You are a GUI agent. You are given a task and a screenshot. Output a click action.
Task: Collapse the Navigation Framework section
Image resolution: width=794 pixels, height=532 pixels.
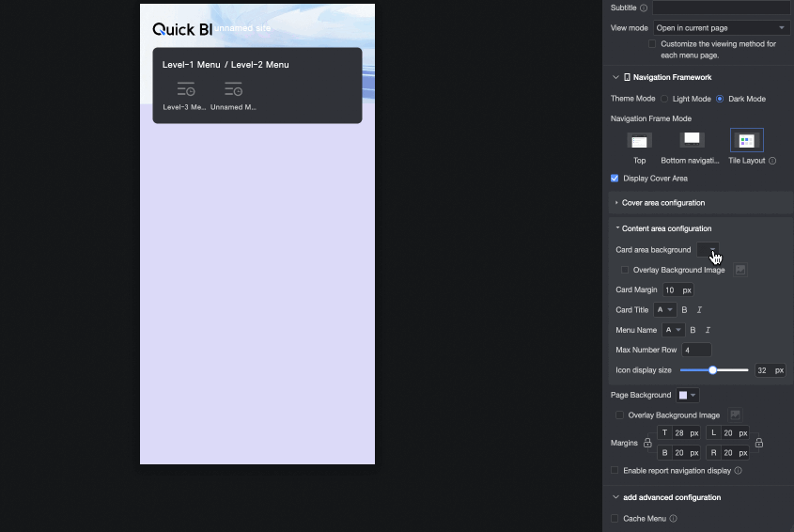(x=615, y=77)
